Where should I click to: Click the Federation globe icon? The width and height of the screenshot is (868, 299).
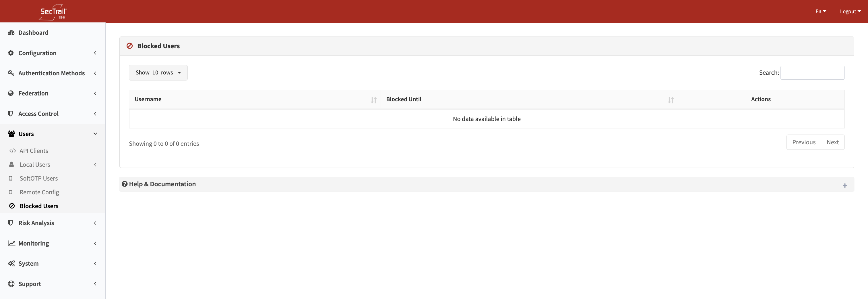[11, 93]
